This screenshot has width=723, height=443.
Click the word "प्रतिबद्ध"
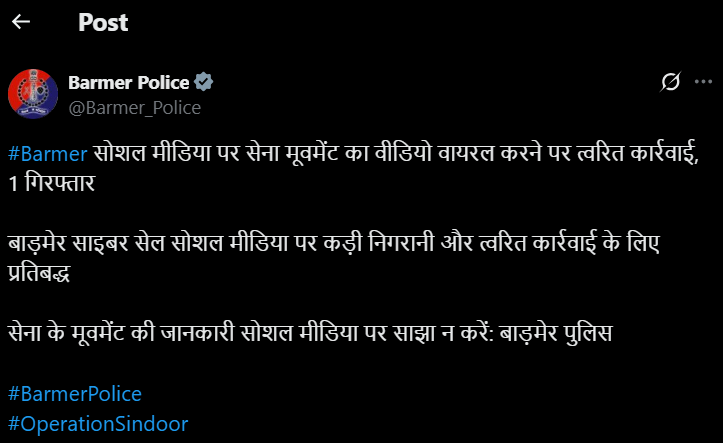[x=44, y=272]
